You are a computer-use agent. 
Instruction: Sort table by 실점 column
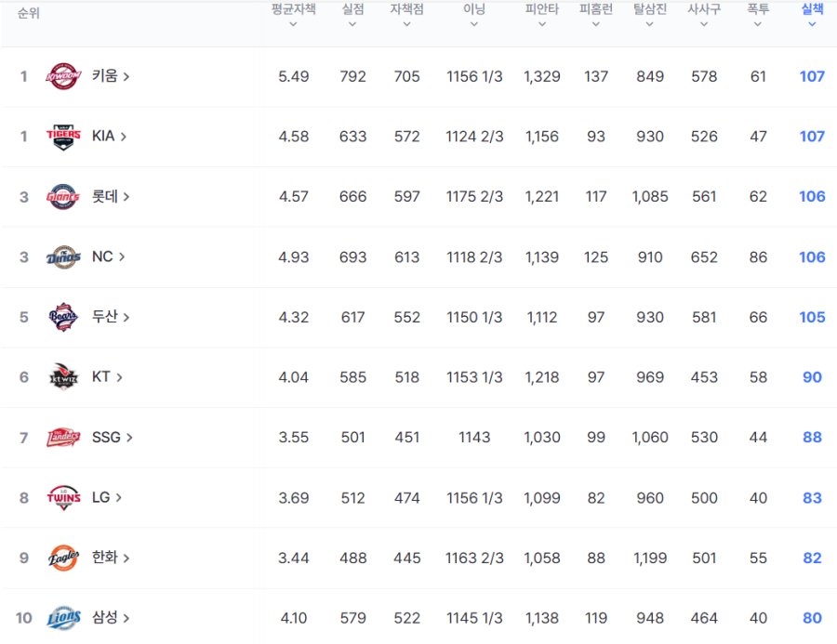click(x=352, y=15)
